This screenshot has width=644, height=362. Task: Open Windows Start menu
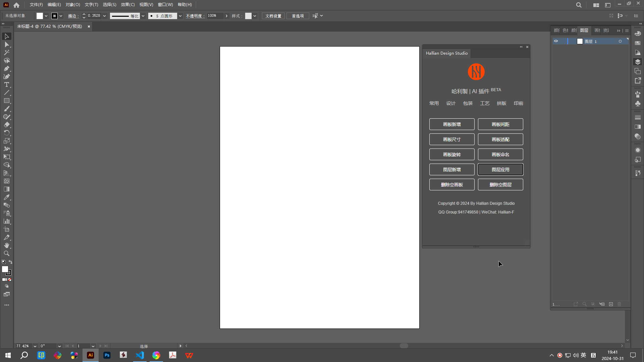pyautogui.click(x=8, y=355)
